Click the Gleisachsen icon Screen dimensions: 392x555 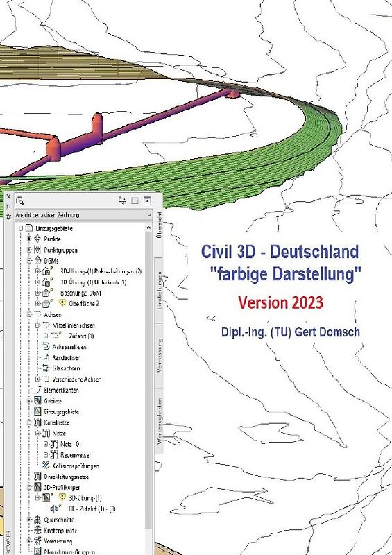(46, 368)
